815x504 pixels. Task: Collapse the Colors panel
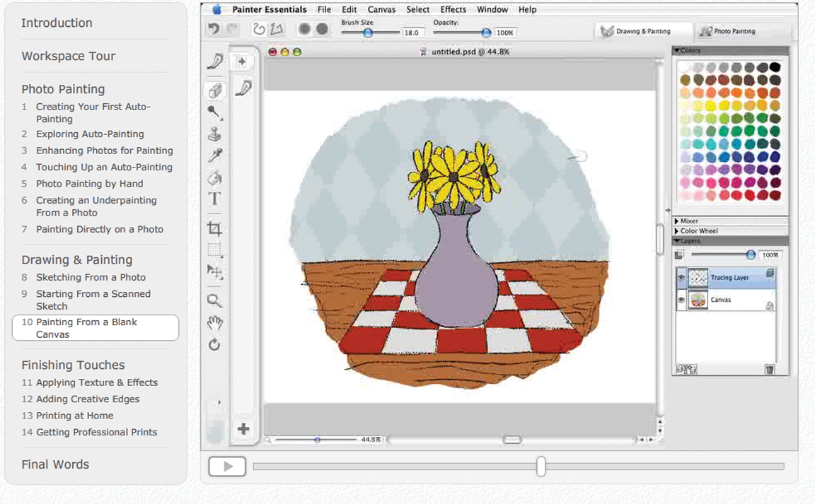678,51
